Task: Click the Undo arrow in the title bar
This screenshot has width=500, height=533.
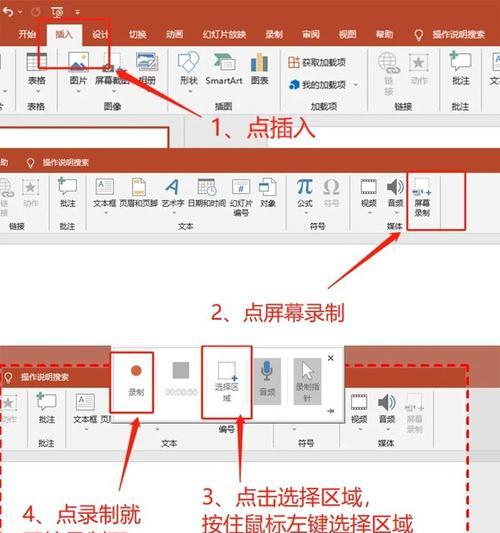Action: tap(8, 12)
